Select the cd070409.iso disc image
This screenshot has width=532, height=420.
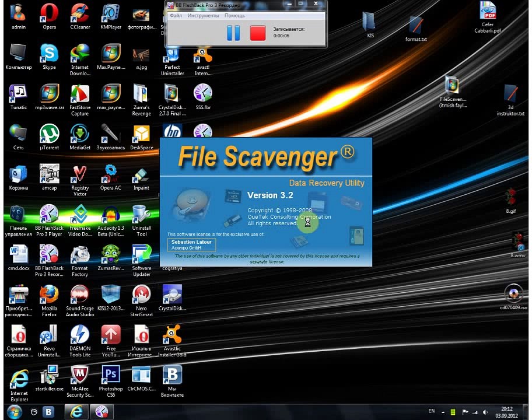[513, 297]
